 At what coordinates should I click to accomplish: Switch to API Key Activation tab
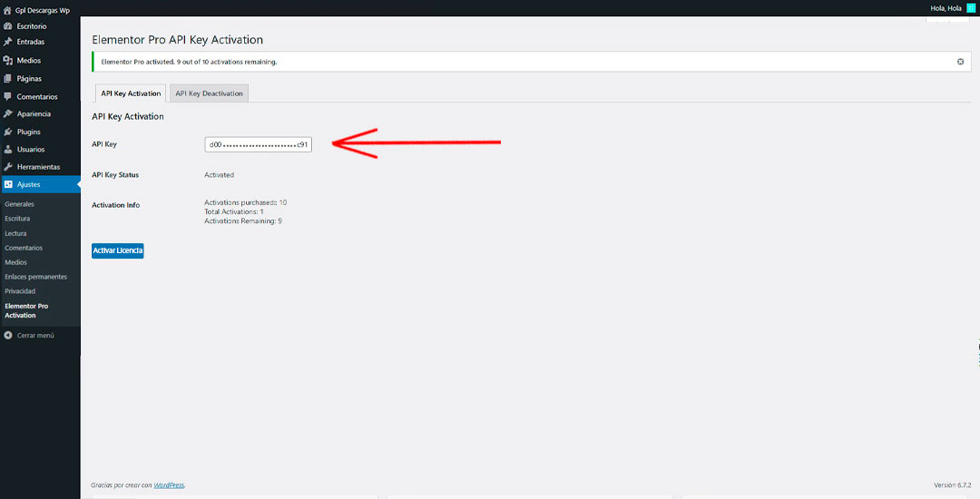pyautogui.click(x=131, y=93)
